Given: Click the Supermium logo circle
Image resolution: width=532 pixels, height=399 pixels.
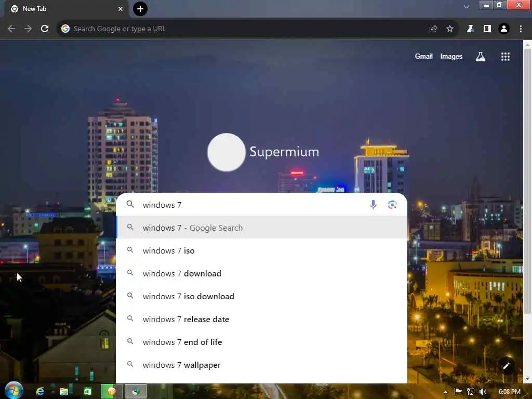Looking at the screenshot, I should tap(227, 152).
